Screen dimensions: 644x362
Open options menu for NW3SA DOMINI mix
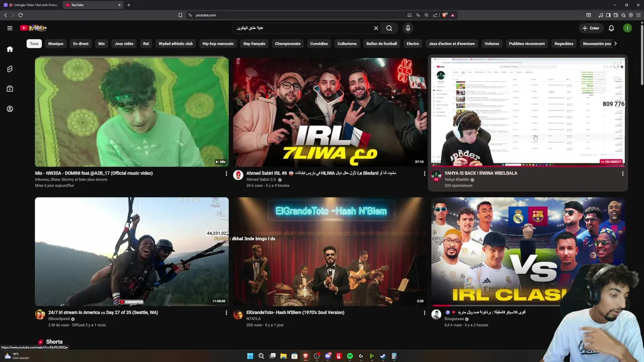click(x=226, y=173)
